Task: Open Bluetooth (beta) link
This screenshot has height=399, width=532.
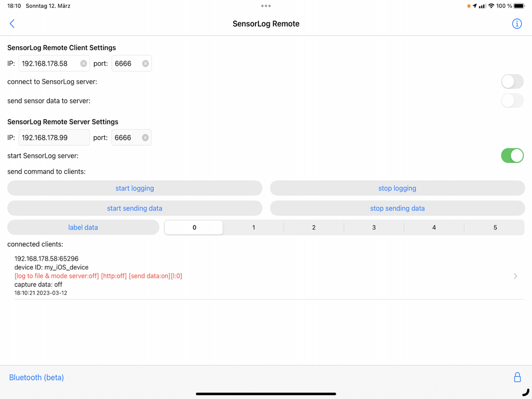Action: click(x=36, y=377)
